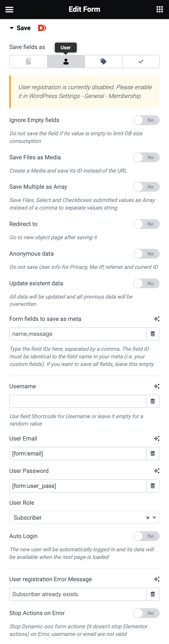
Task: Select the submission document save type icon
Action: click(x=28, y=61)
